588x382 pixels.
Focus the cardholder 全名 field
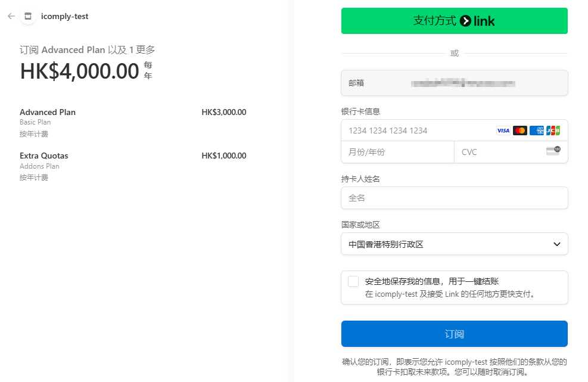point(455,198)
